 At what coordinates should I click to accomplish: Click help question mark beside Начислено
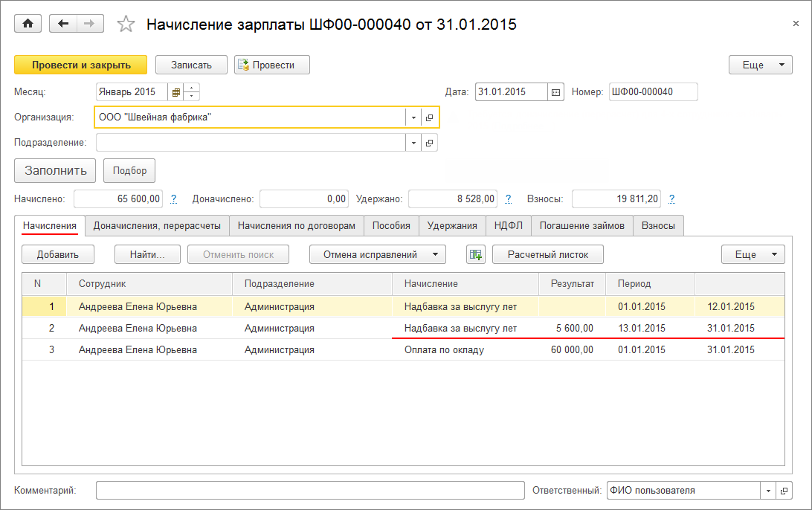(174, 199)
